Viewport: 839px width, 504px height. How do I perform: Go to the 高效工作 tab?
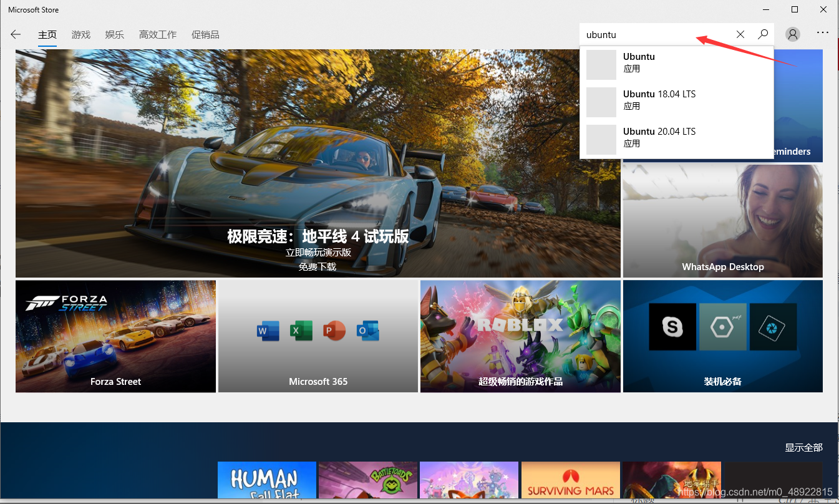pyautogui.click(x=158, y=35)
